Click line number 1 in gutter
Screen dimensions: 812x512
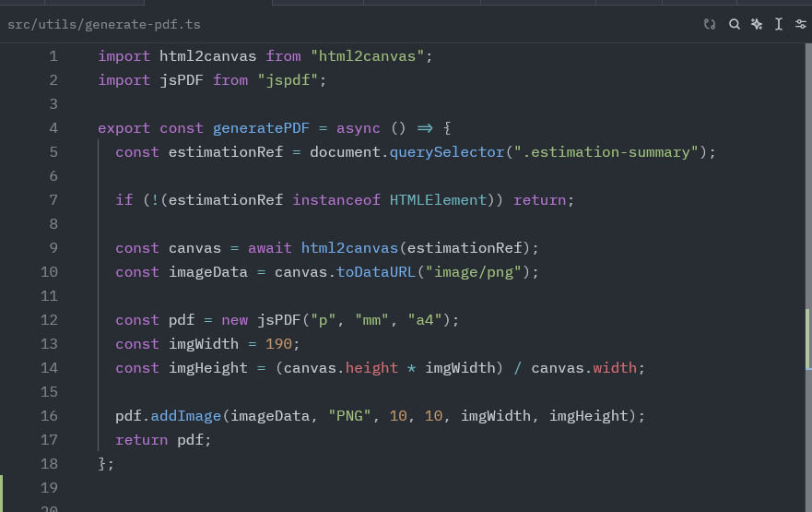53,56
